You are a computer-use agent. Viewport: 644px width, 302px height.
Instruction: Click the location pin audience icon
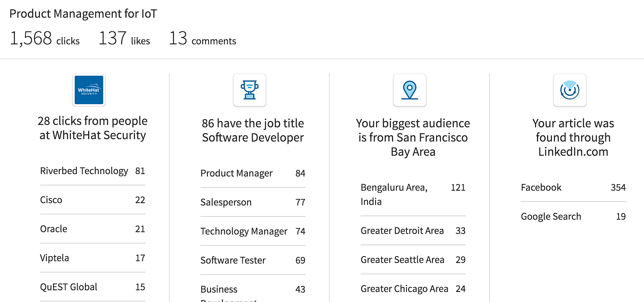coord(410,90)
